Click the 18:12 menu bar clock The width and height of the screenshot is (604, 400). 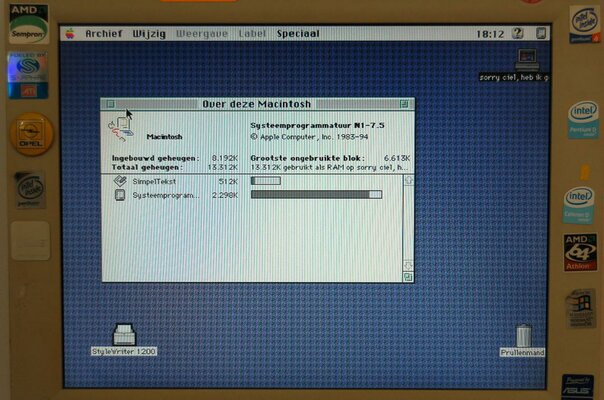490,33
